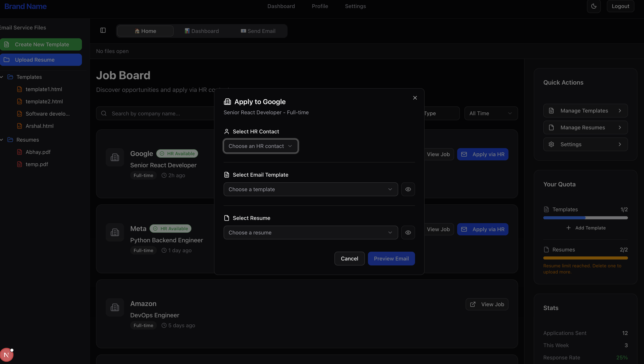Viewport: 644px width, 364px height.
Task: Click the Cancel button in the dialog
Action: coord(349,259)
